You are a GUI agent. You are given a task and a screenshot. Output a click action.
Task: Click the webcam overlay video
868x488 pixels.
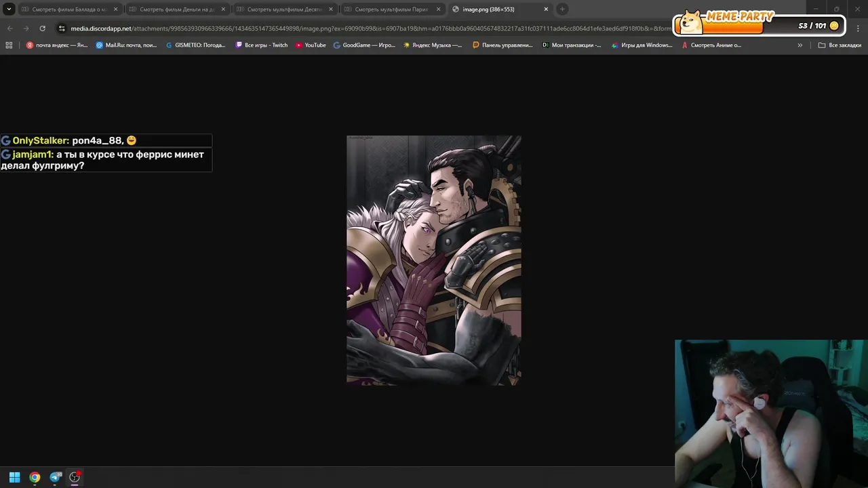pos(771,413)
